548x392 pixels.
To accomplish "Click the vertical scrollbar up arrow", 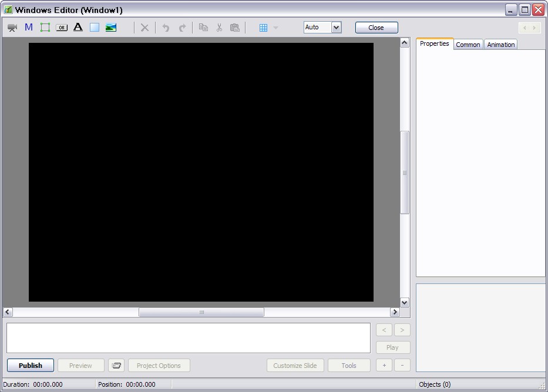I will (404, 43).
